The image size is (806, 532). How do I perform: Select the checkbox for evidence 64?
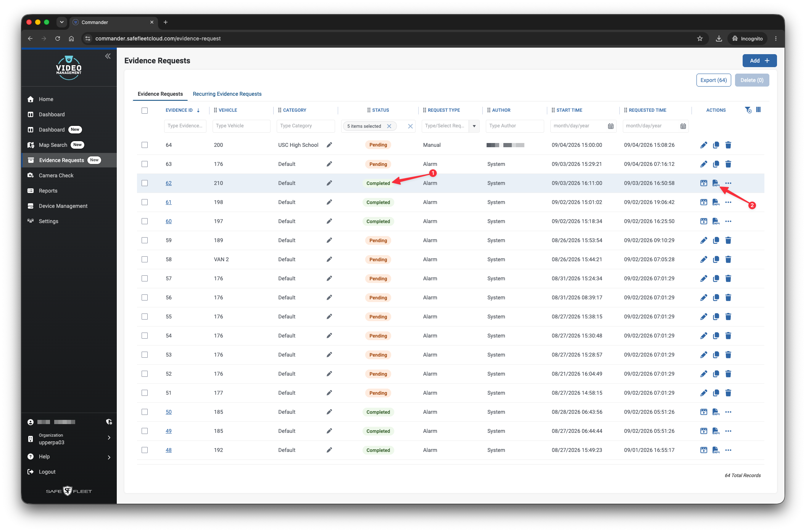145,145
